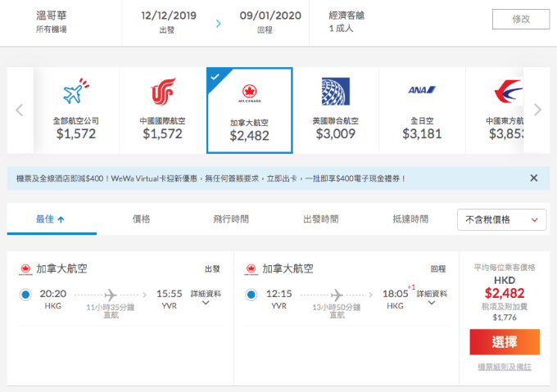Choose the ANA airline logo
The image size is (557, 392).
[x=422, y=90]
